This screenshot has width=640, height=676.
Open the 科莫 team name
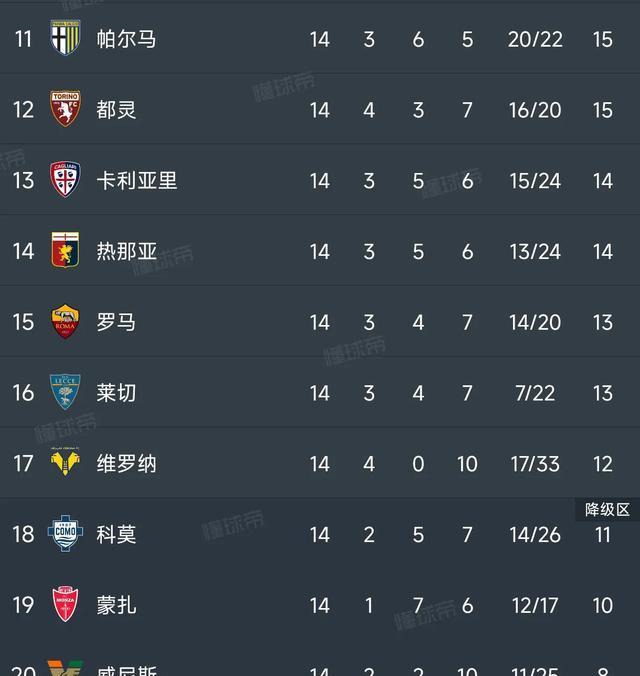tap(116, 535)
